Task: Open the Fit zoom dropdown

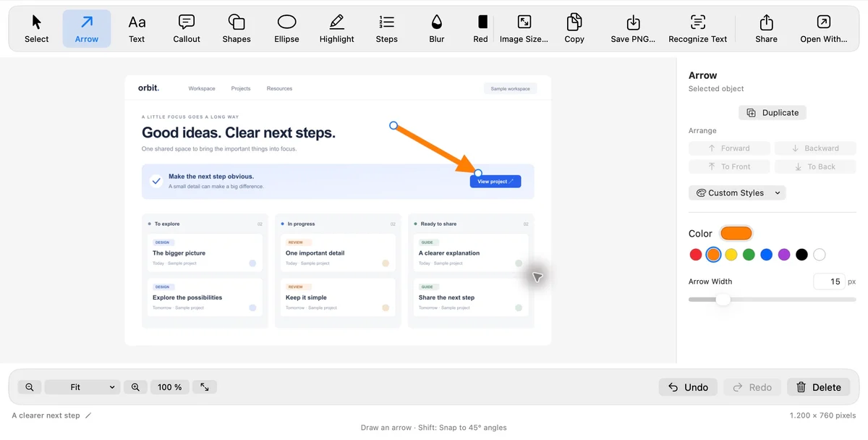Action: 82,387
